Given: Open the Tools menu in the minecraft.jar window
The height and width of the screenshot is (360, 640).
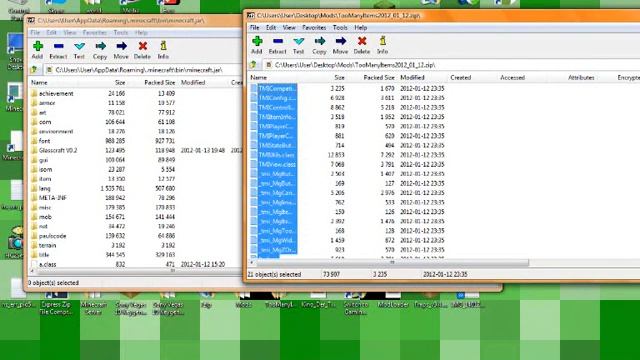Looking at the screenshot, I should click(x=121, y=33).
